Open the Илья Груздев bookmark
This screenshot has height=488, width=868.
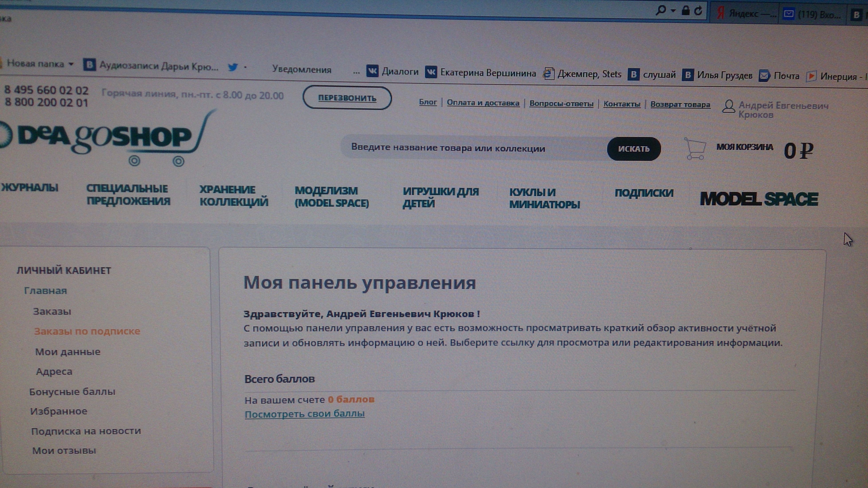pos(717,75)
